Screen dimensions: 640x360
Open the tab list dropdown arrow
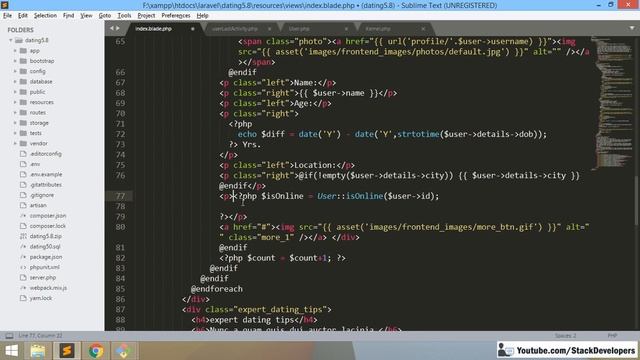tap(632, 28)
